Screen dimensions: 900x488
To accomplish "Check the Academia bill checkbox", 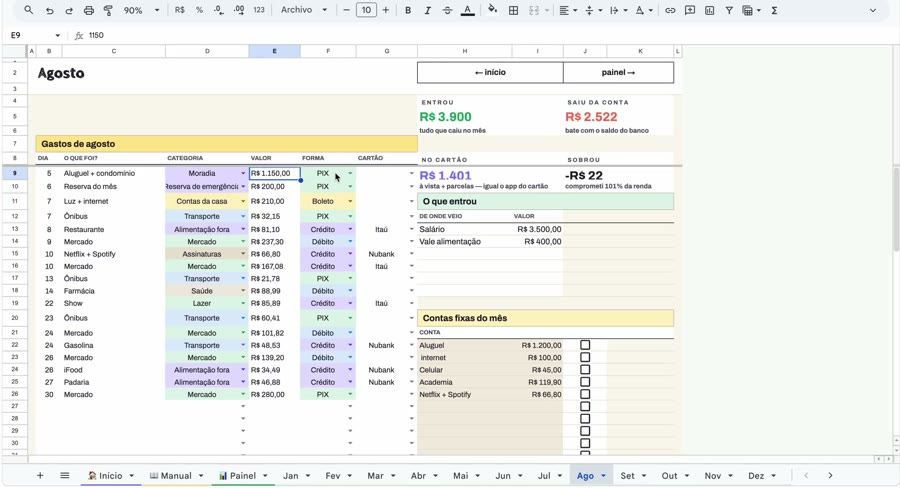I will [585, 382].
